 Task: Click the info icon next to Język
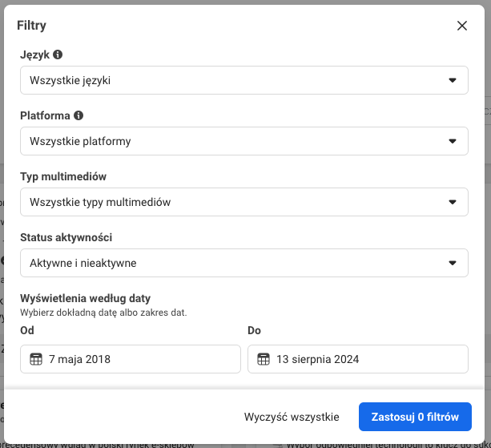click(x=58, y=54)
